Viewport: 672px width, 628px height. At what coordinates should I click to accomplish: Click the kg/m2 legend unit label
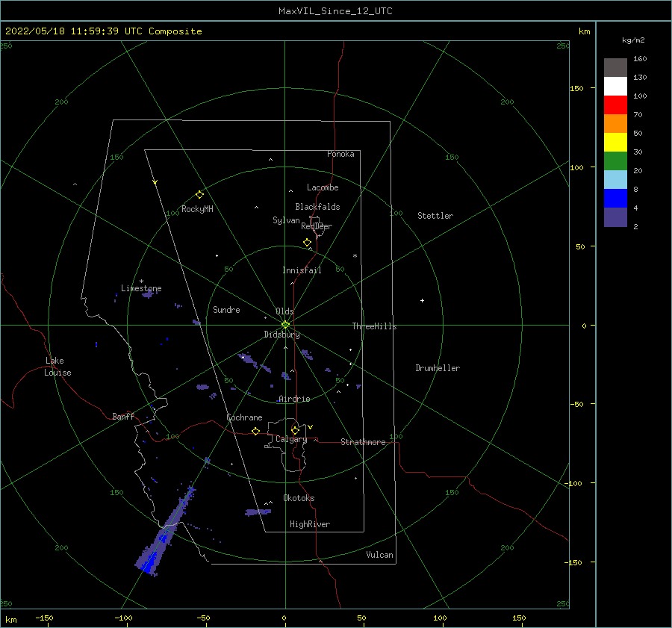click(633, 40)
